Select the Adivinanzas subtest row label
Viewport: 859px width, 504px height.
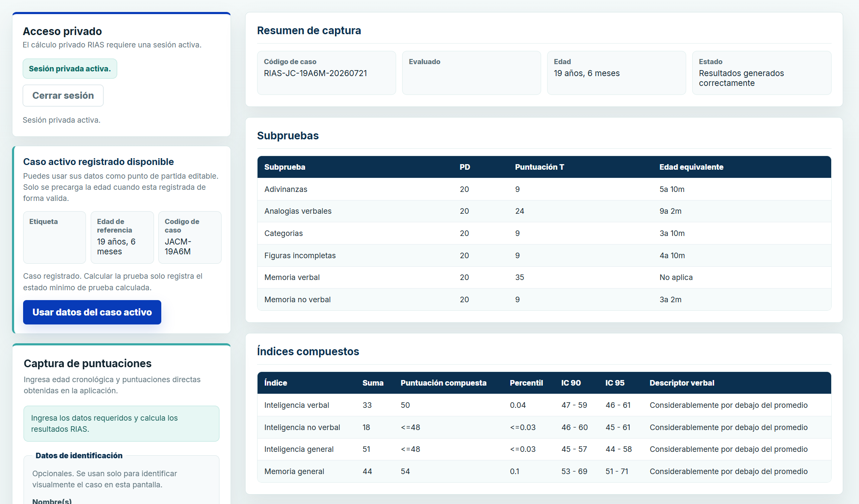pyautogui.click(x=286, y=189)
